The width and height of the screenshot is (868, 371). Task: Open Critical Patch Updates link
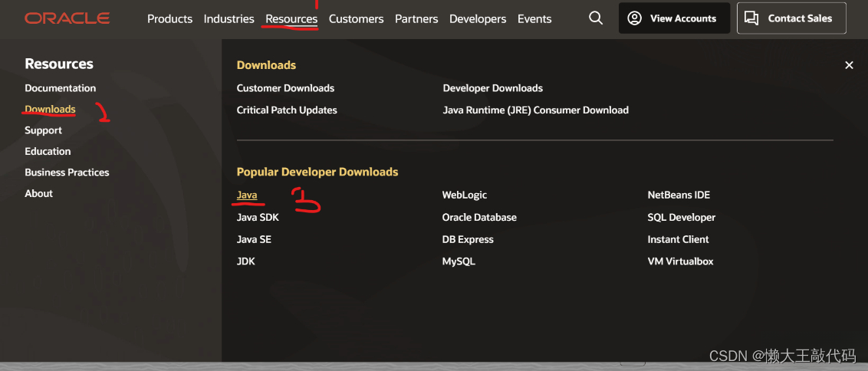click(x=287, y=110)
